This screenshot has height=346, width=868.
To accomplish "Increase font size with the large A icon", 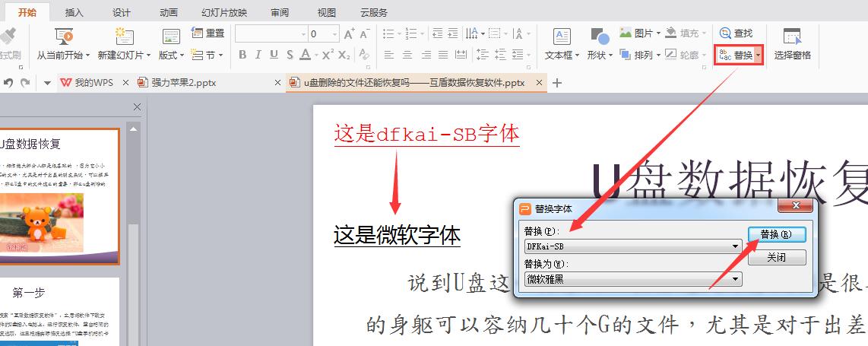I will 349,34.
